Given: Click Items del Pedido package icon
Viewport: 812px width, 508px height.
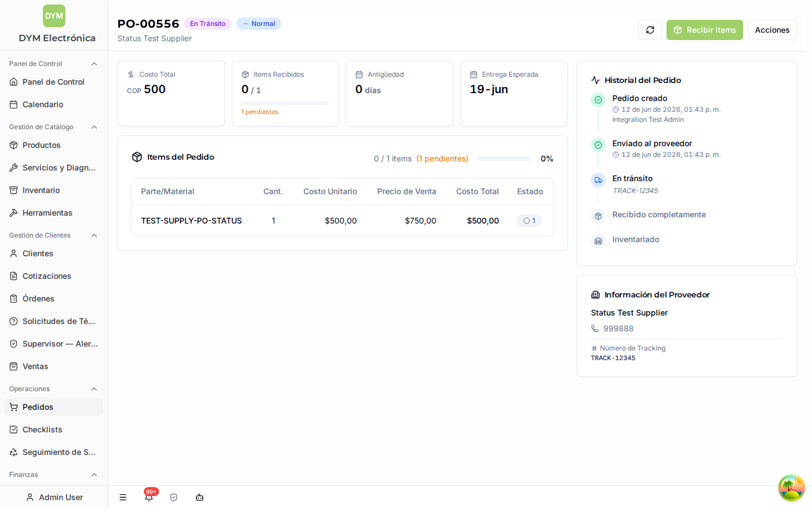Looking at the screenshot, I should 137,157.
